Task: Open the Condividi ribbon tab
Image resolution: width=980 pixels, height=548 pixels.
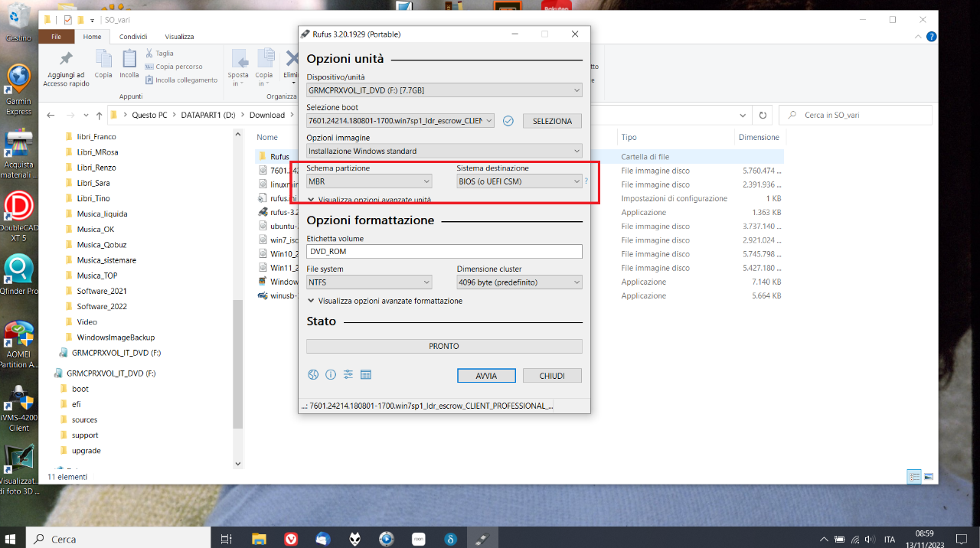Action: click(133, 36)
